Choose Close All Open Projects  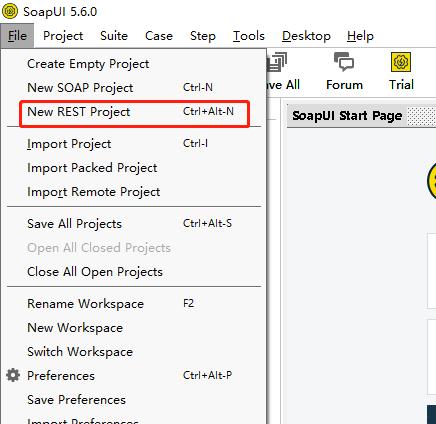(134, 272)
